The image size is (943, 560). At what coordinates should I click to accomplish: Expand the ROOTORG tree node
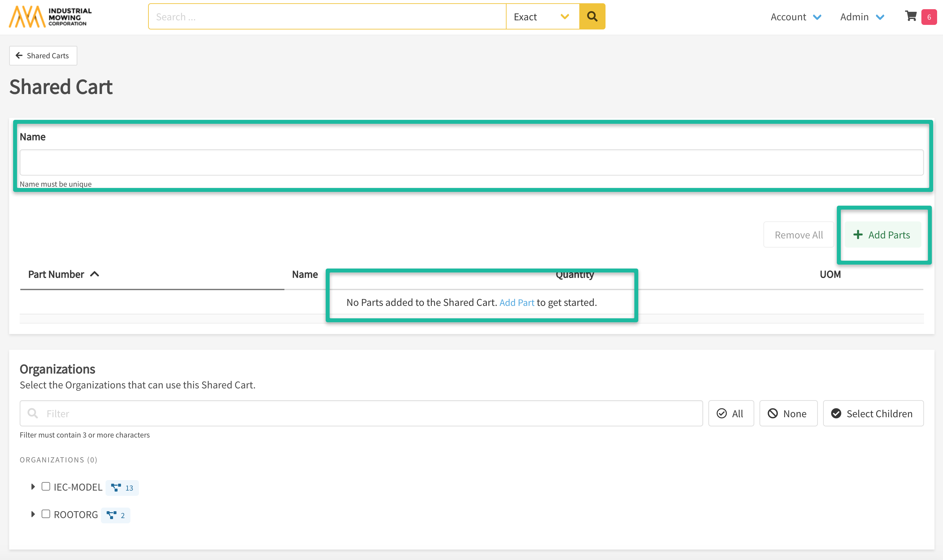coord(33,514)
